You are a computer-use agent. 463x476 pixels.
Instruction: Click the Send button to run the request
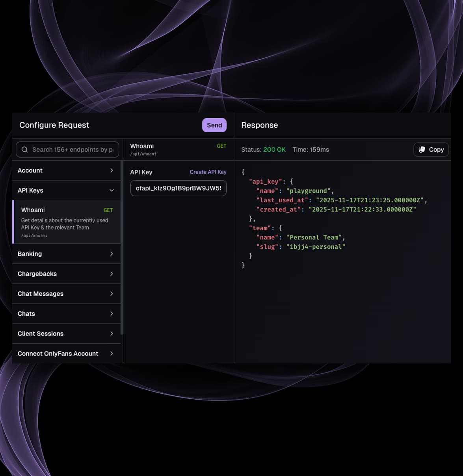coord(214,125)
